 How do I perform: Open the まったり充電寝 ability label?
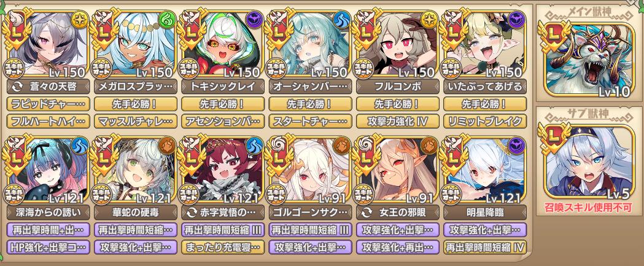click(222, 247)
